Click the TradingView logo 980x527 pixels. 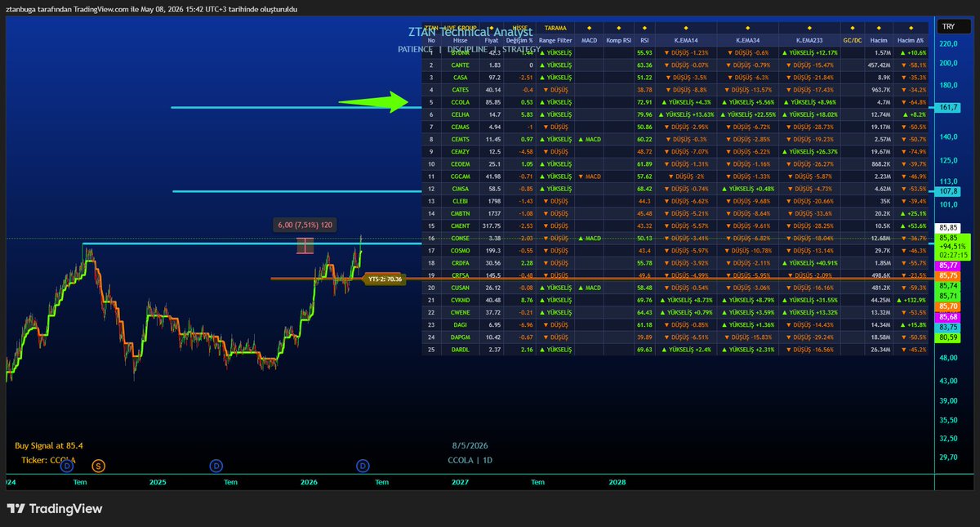pos(56,508)
